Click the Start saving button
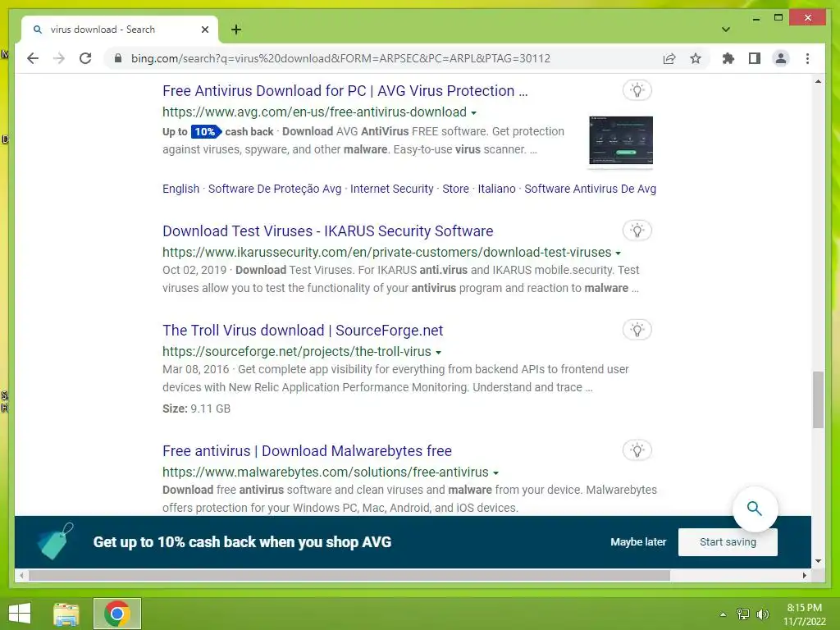 pos(728,541)
